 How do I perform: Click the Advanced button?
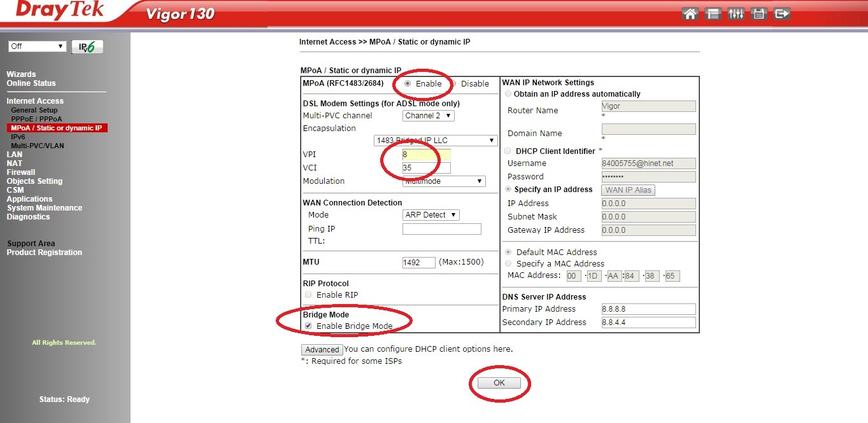[322, 350]
